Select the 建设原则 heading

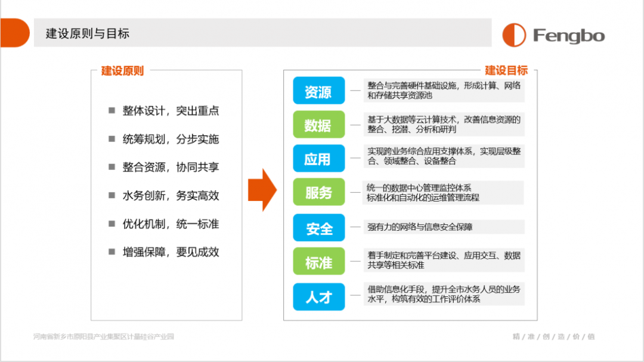(x=122, y=71)
